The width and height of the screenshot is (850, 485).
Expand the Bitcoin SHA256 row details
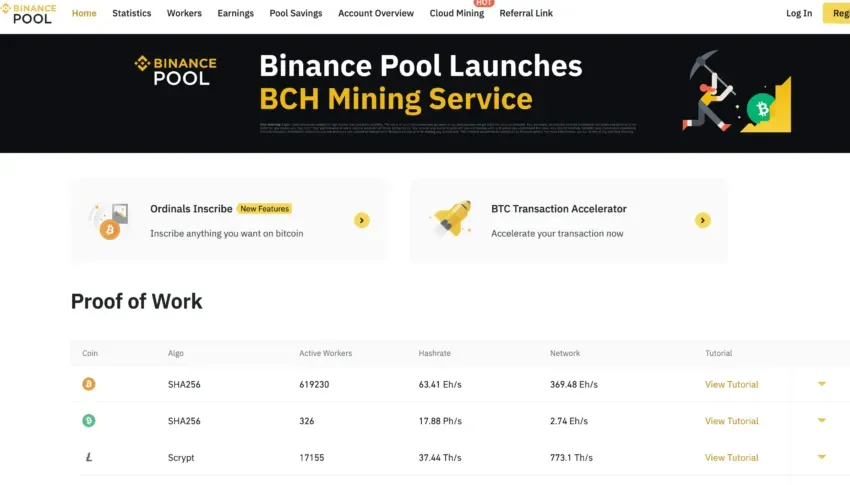(822, 384)
